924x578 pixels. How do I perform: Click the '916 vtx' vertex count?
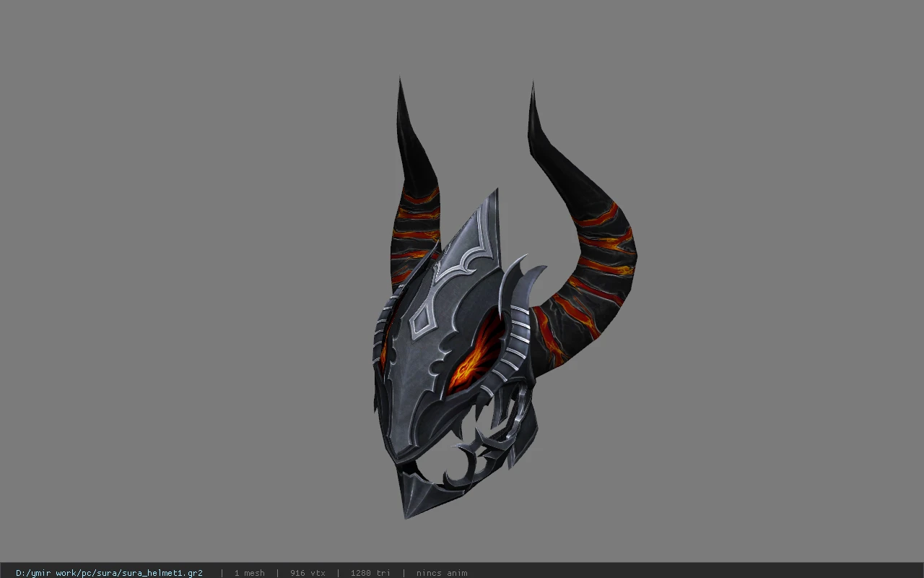308,573
